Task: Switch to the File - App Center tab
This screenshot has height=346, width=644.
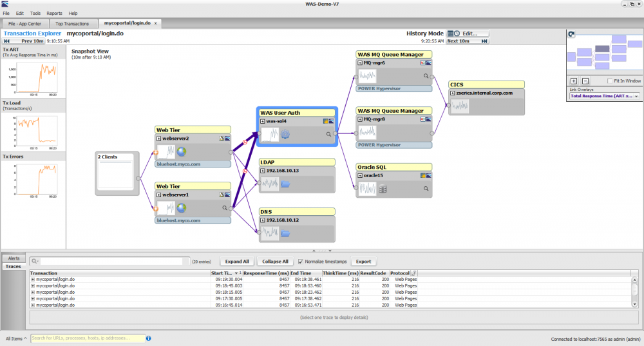Action: (x=25, y=24)
